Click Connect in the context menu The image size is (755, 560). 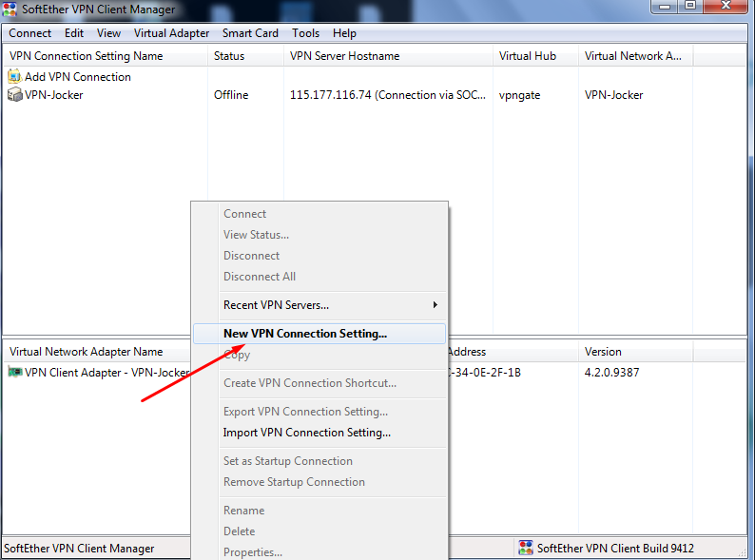coord(319,214)
